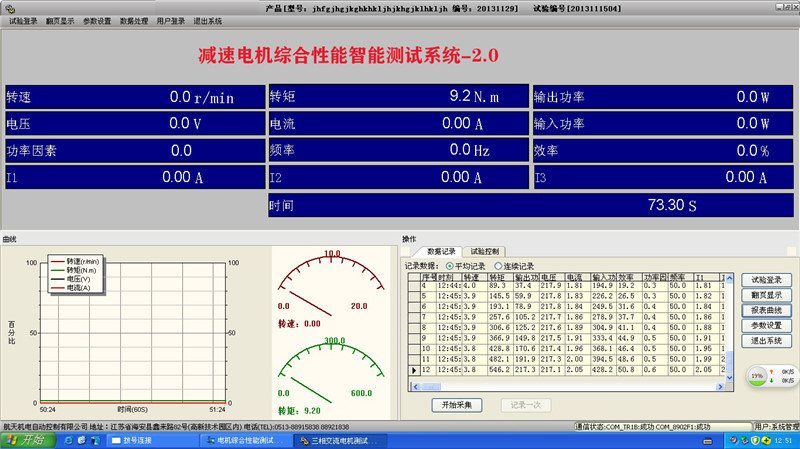Click the Windows Start button
This screenshot has height=449, width=800.
[x=26, y=441]
